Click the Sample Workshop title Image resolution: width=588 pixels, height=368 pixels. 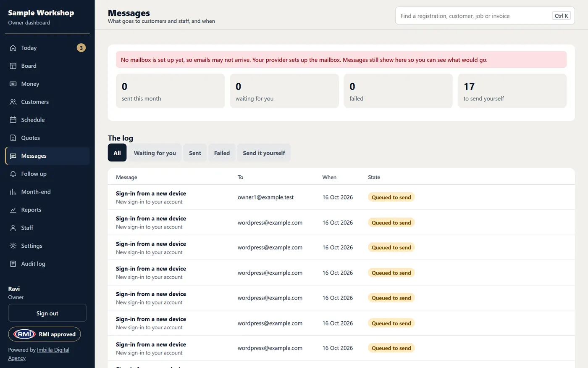click(x=41, y=13)
